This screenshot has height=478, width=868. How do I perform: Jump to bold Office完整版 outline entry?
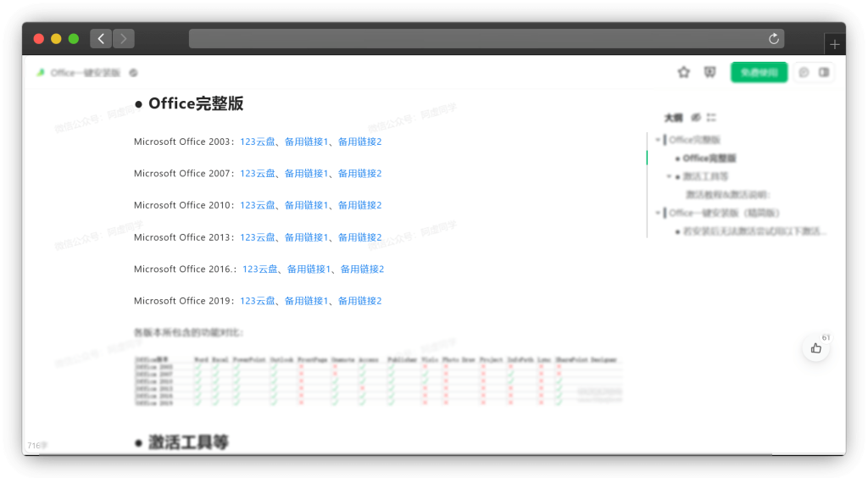tap(709, 158)
